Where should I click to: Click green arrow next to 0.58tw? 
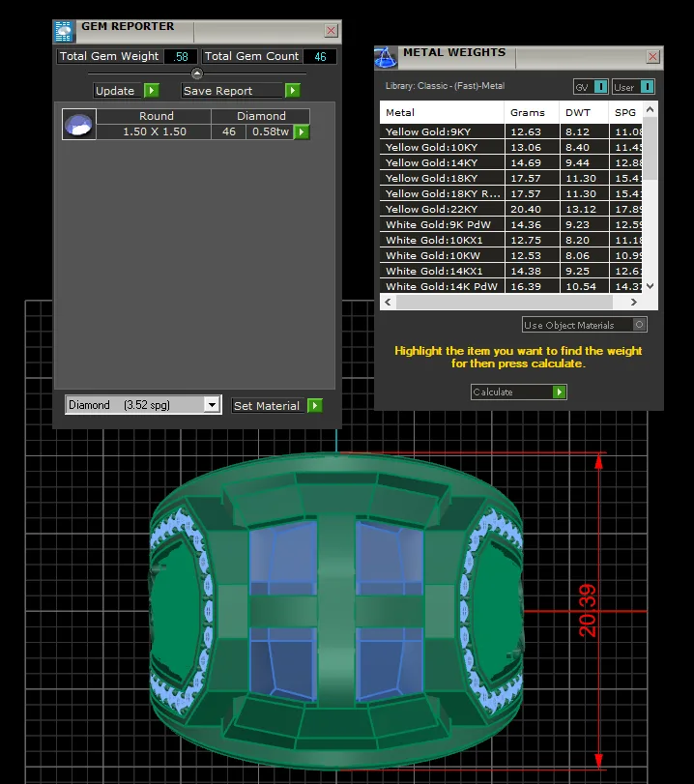tap(302, 132)
